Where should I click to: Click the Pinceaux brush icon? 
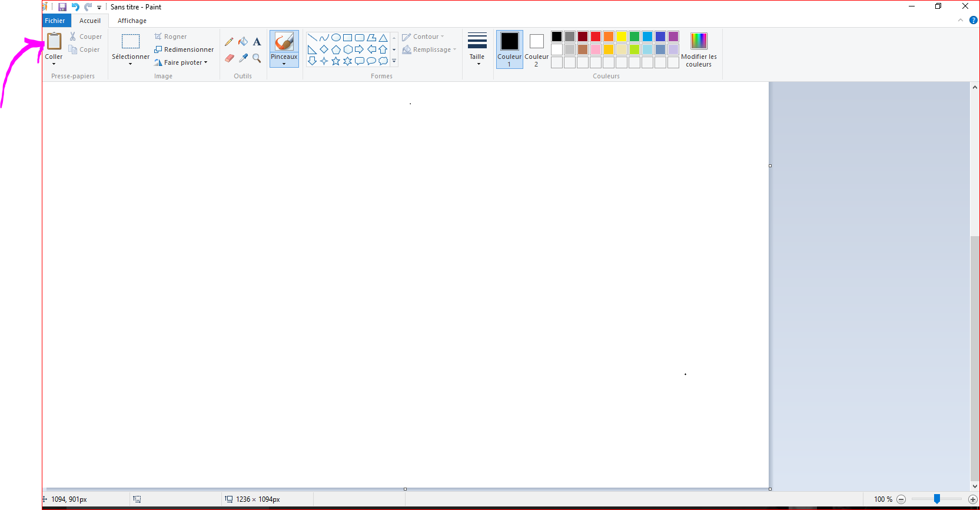click(284, 41)
